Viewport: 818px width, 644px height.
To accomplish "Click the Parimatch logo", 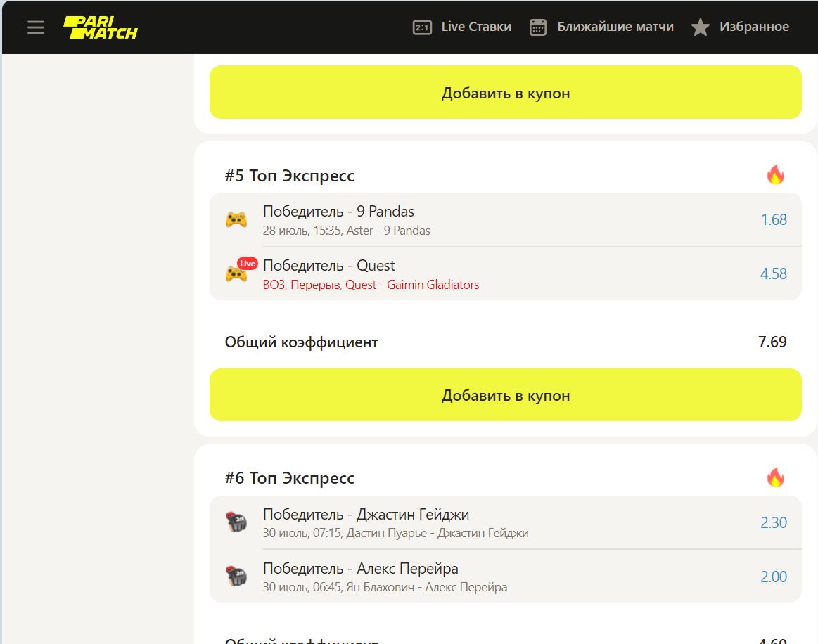I will tap(100, 27).
